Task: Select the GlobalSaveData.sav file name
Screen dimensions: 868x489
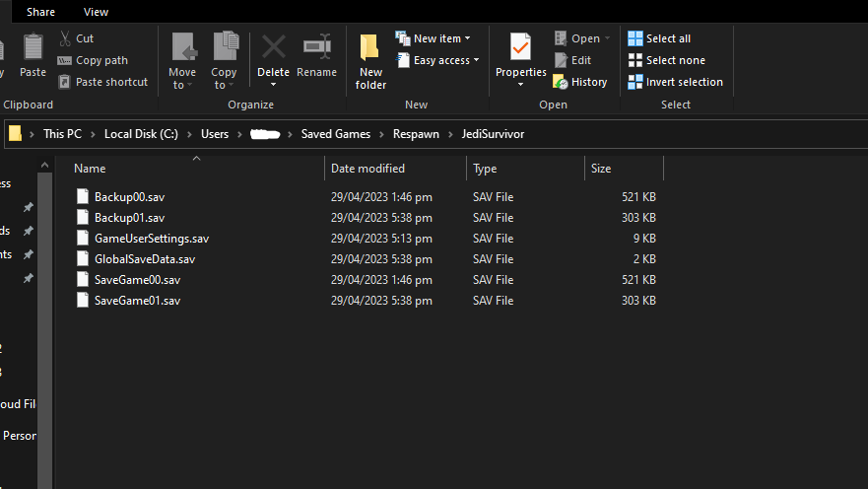Action: [145, 258]
